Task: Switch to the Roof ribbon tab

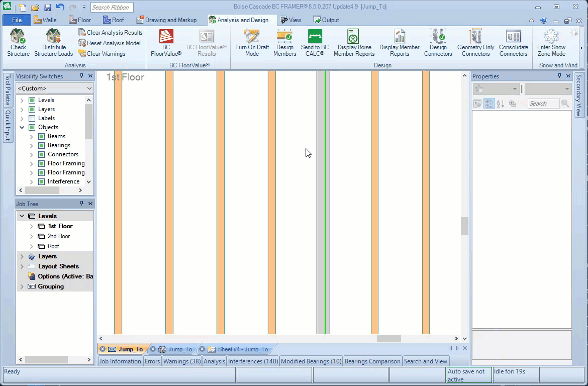Action: click(x=114, y=20)
